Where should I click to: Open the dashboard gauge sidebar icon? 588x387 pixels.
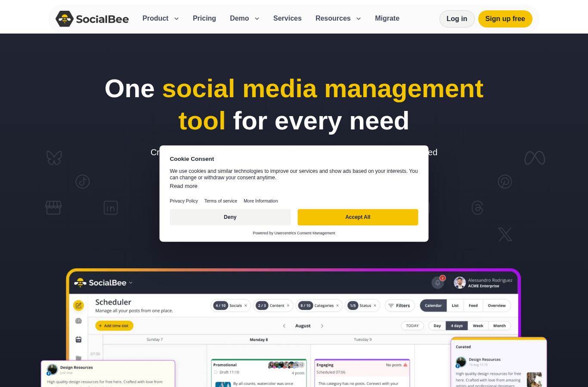click(78, 321)
